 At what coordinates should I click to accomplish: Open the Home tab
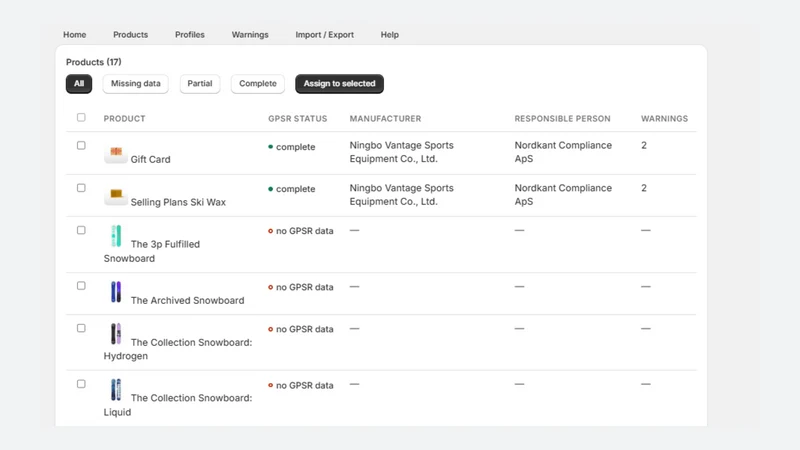[74, 35]
